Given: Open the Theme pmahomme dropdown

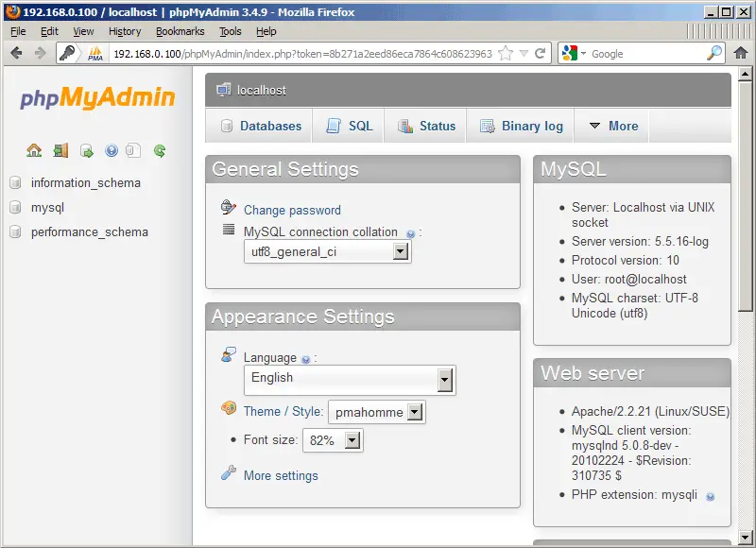Looking at the screenshot, I should click(x=376, y=412).
